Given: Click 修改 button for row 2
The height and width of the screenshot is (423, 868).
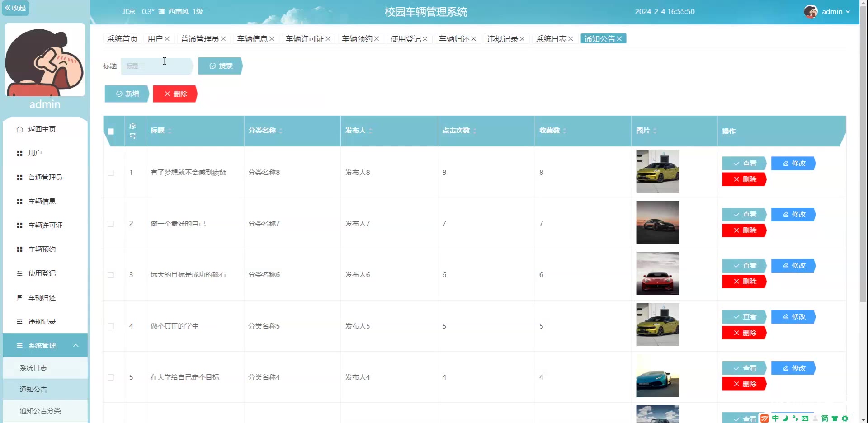Looking at the screenshot, I should click(x=793, y=215).
